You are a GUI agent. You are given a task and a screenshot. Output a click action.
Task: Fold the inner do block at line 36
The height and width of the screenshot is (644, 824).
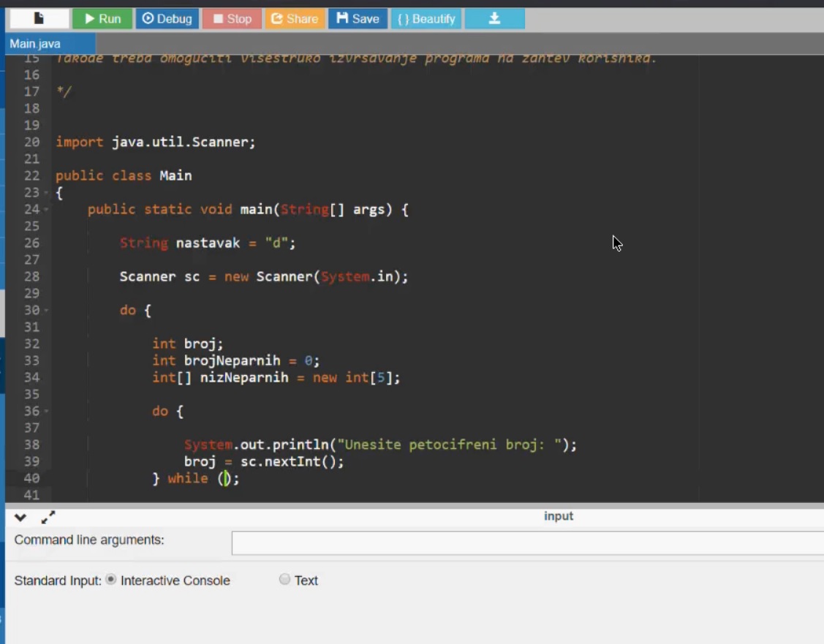pos(46,412)
